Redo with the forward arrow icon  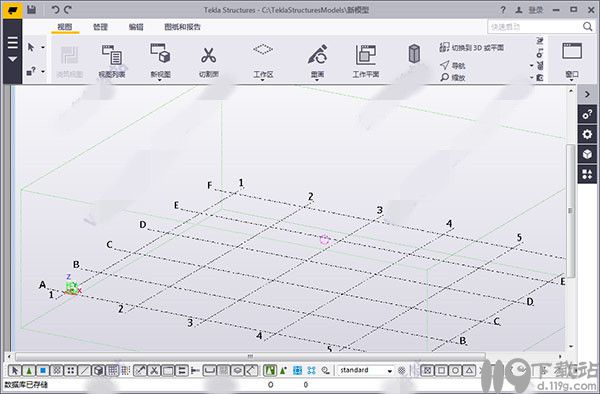point(68,10)
